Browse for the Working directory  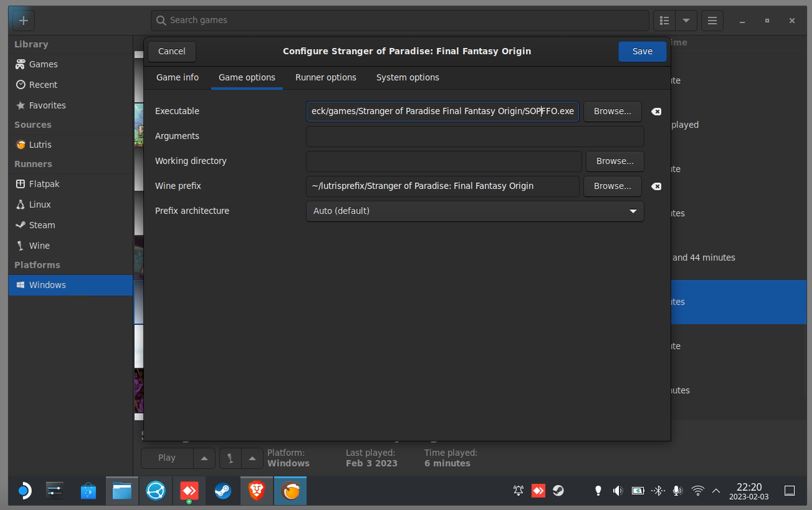point(615,161)
